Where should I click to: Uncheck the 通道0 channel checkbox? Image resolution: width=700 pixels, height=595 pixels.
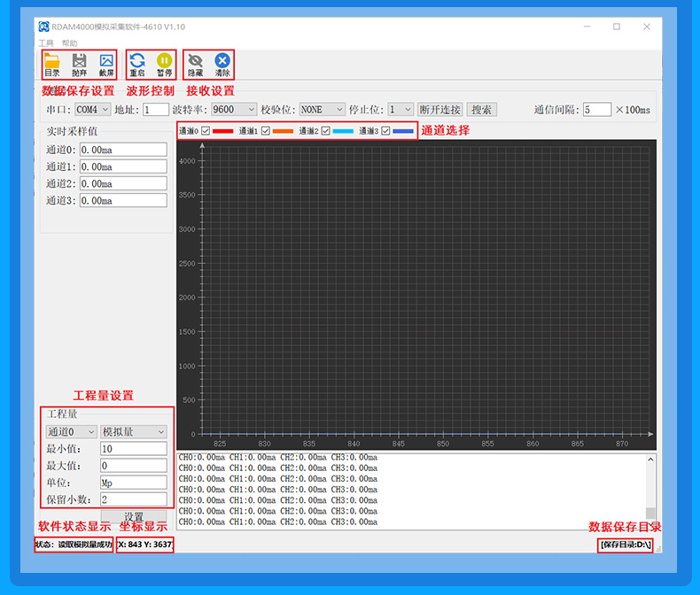tap(206, 131)
